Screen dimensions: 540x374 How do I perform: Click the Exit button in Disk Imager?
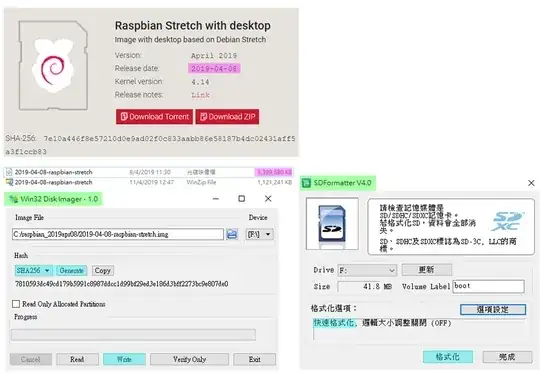255,359
